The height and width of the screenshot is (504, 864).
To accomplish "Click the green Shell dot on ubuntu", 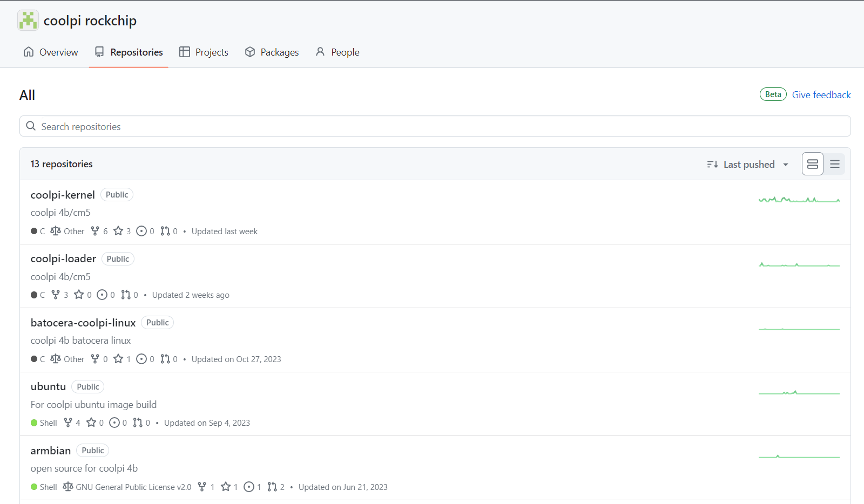I will point(34,423).
